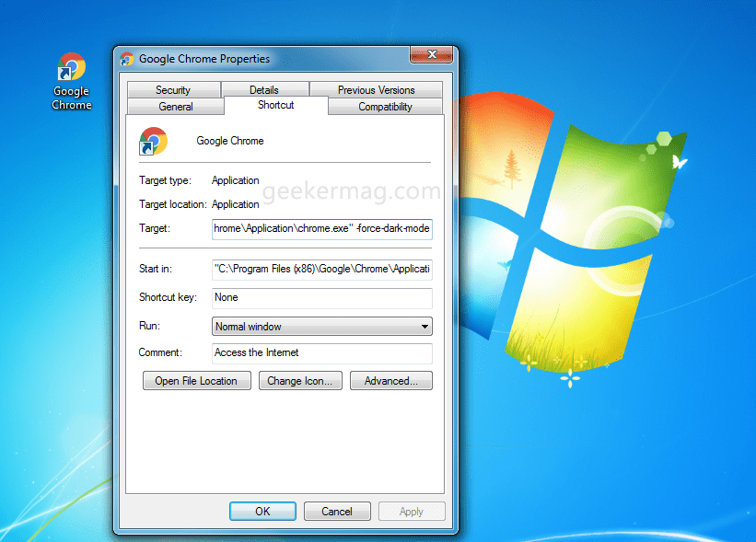Go to the General tab
This screenshot has width=756, height=542.
tap(176, 107)
